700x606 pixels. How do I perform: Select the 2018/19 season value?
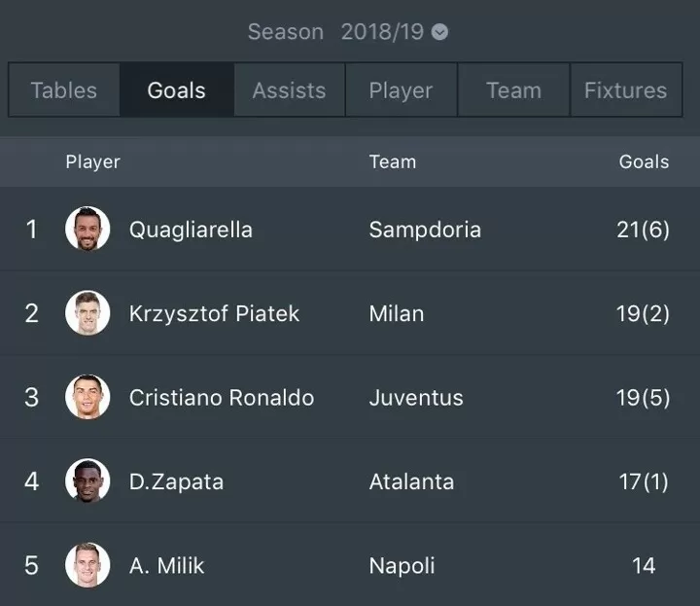(x=382, y=32)
